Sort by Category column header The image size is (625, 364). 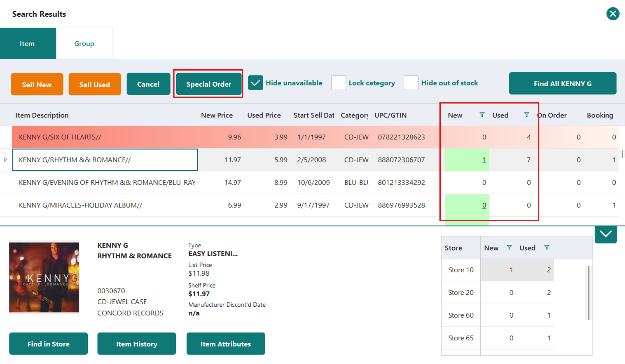pyautogui.click(x=354, y=115)
